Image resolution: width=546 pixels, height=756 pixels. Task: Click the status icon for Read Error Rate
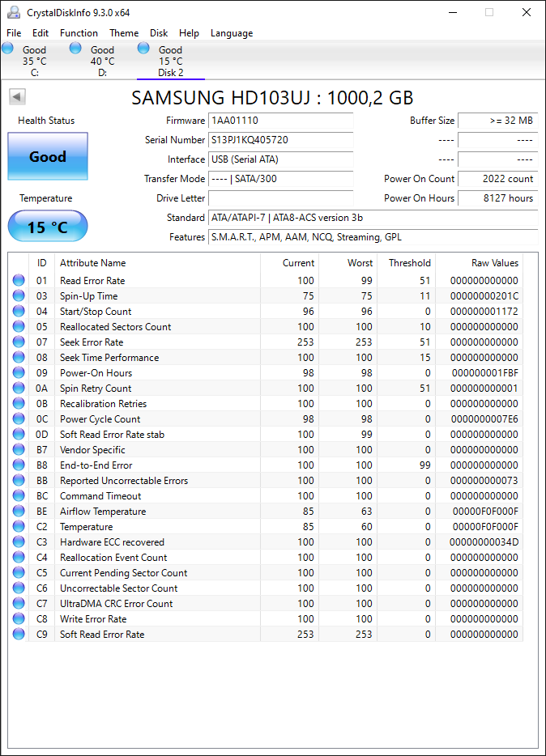(19, 280)
